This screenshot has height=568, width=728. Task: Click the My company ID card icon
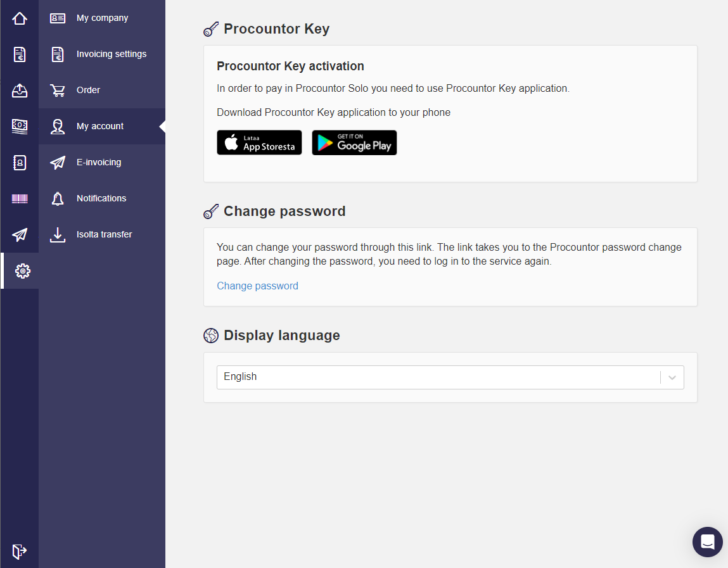coord(58,18)
